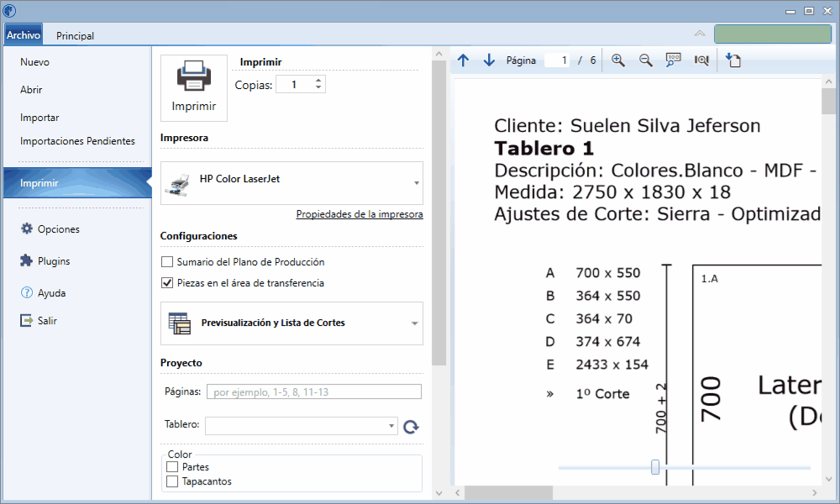Select the Imprimir sidebar item
Image resolution: width=840 pixels, height=504 pixels.
[77, 183]
